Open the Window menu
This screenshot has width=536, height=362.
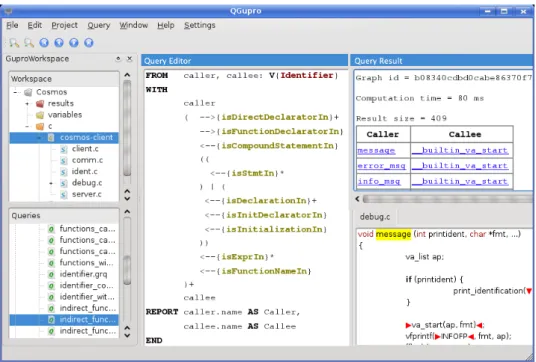click(x=134, y=25)
